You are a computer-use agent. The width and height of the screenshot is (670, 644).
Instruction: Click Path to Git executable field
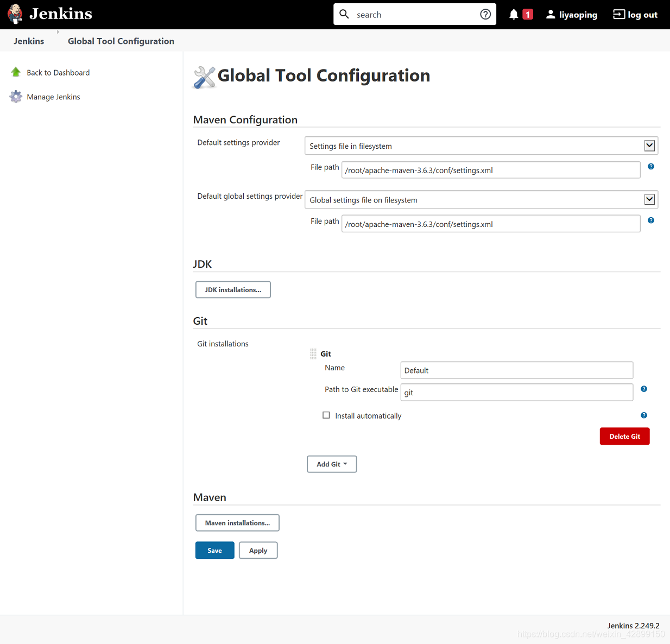tap(517, 392)
